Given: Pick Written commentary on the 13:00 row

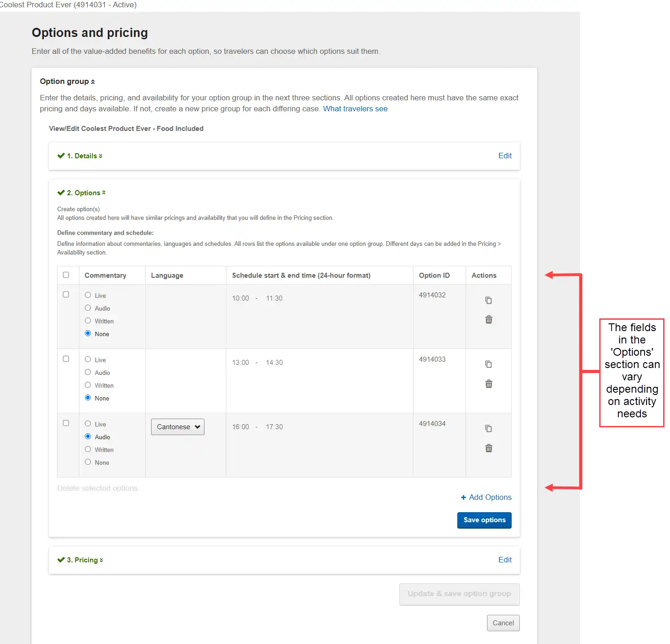Looking at the screenshot, I should (88, 385).
